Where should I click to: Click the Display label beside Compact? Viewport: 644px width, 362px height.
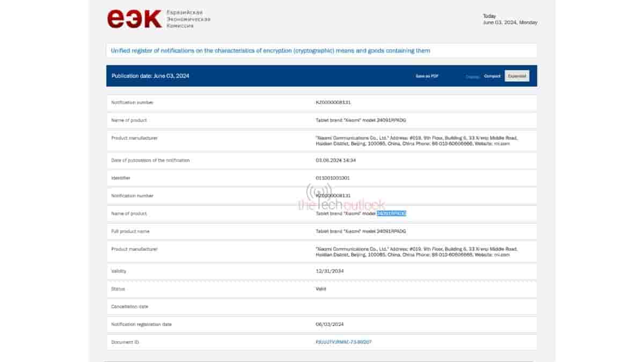[472, 77]
